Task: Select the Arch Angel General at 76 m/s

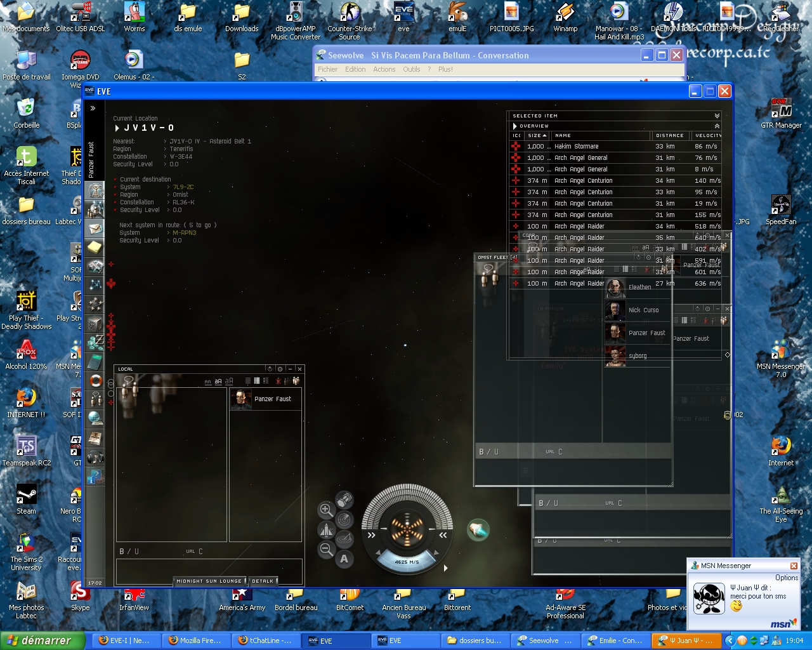Action: click(617, 158)
